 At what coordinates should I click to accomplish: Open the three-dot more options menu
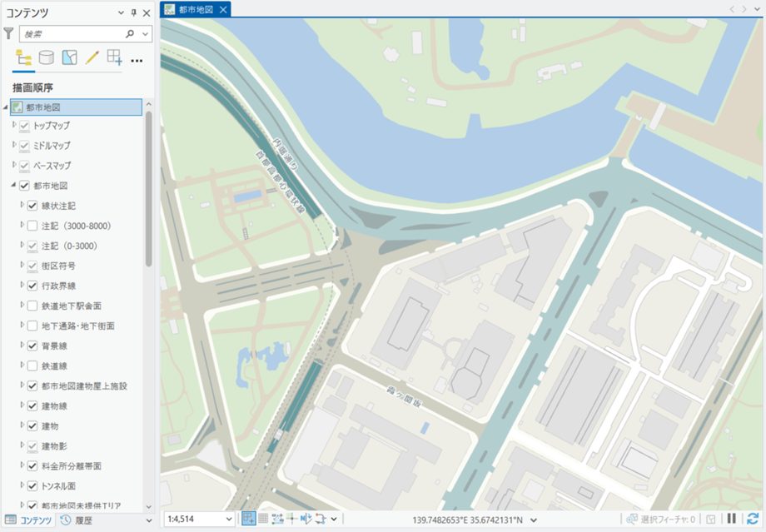point(137,59)
